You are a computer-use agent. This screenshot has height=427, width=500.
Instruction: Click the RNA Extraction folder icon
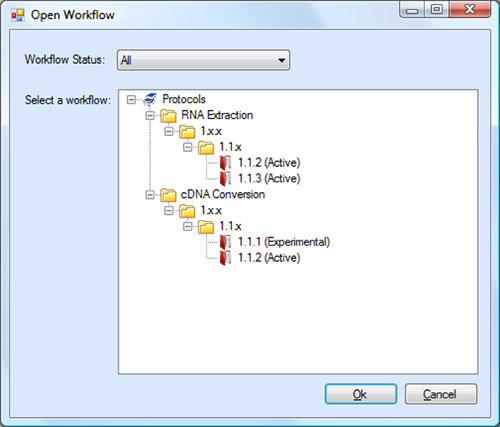(x=168, y=116)
